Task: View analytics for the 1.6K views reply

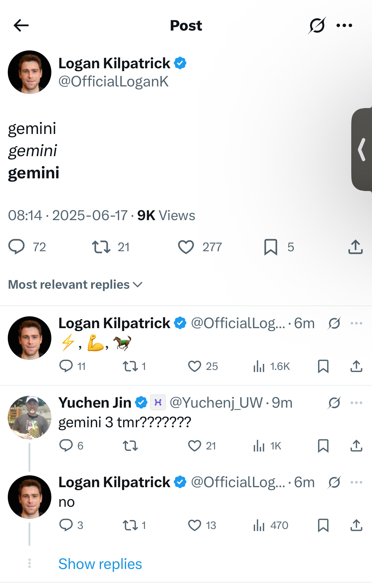Action: point(259,366)
